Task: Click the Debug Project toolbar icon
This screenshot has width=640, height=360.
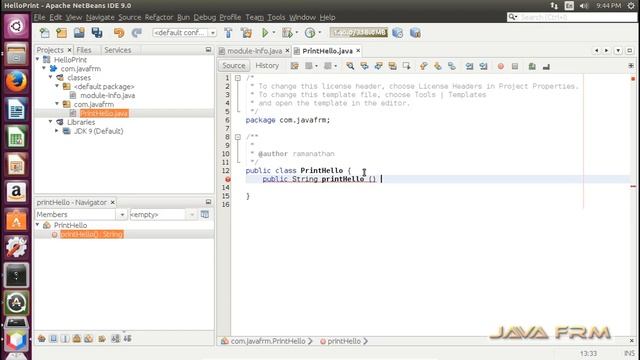Action: 287,33
